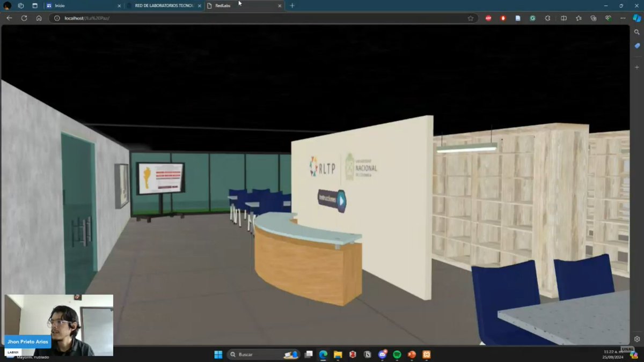Open the Workspaces icon

(x=20, y=5)
